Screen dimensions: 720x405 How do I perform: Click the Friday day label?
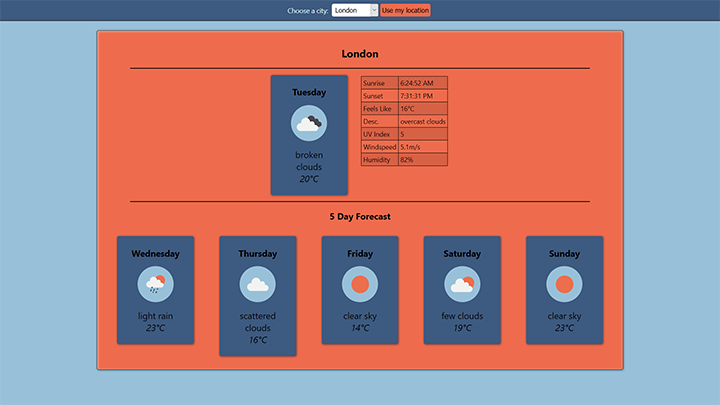point(360,253)
